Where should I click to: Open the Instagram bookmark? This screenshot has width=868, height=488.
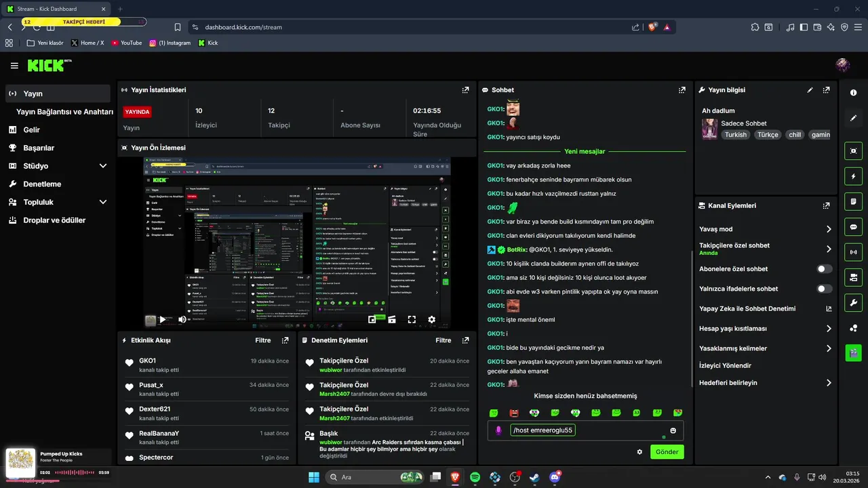point(170,43)
